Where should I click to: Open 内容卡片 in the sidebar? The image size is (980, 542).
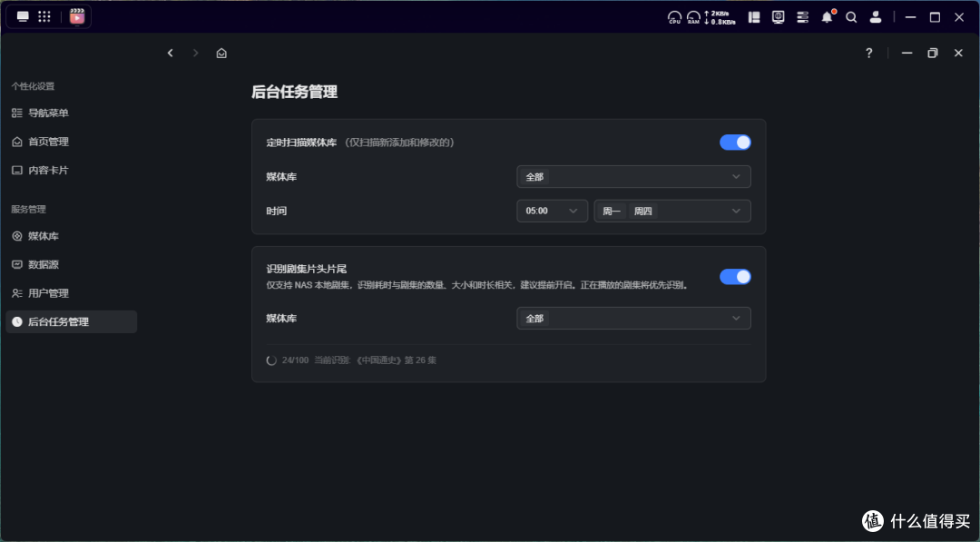(x=72, y=170)
